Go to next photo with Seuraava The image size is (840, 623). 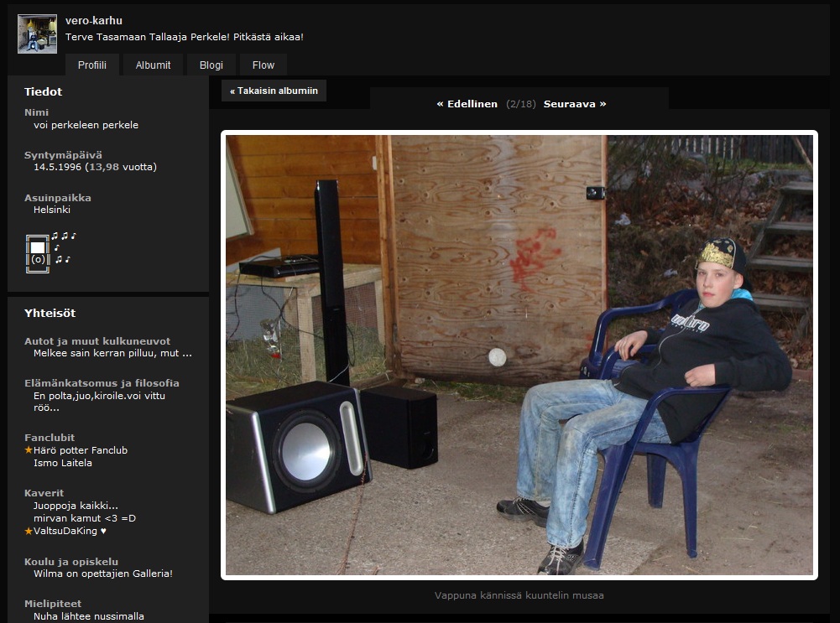(575, 104)
